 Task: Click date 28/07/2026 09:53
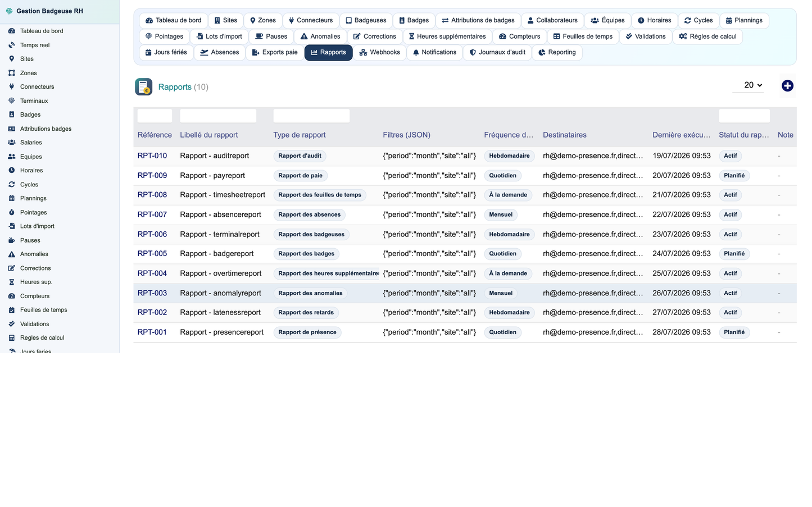(682, 332)
